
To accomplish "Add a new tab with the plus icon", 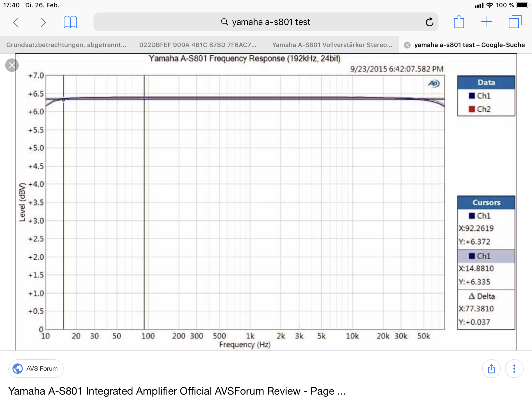I will pos(487,22).
